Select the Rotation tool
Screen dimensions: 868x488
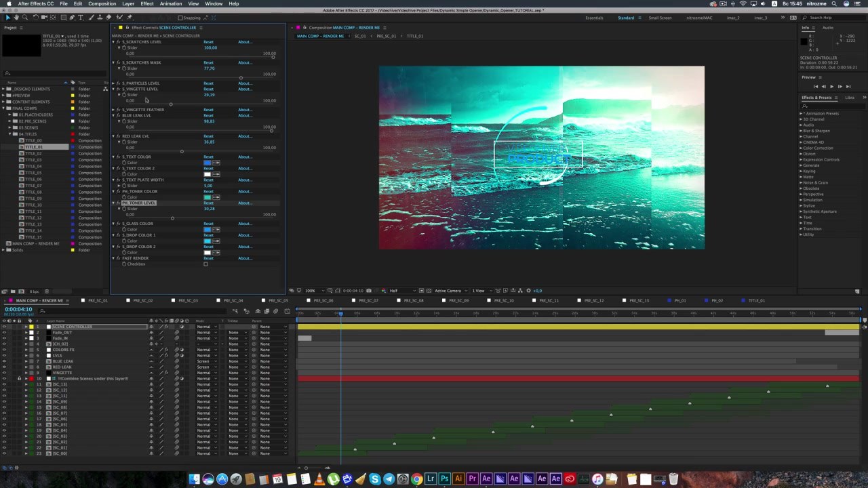pos(35,18)
